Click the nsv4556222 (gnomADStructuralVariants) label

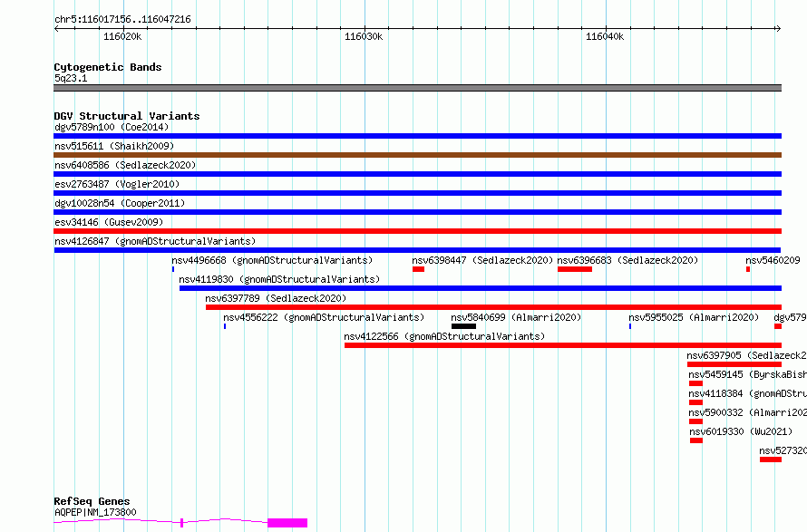pos(324,317)
